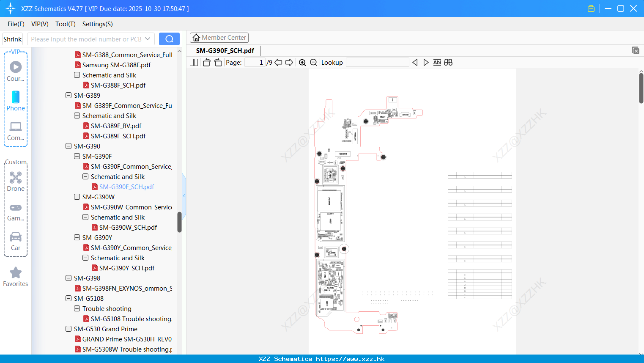Select the SM-G390F_SCH.pdf tab
Image resolution: width=644 pixels, height=363 pixels.
point(225,50)
